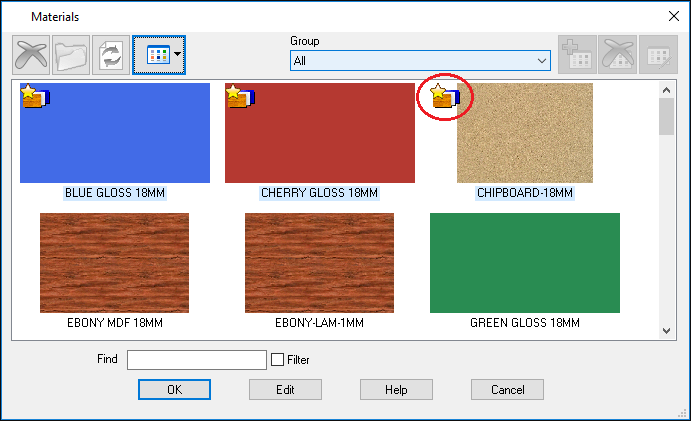Click the Cancel button
The width and height of the screenshot is (691, 421).
507,390
